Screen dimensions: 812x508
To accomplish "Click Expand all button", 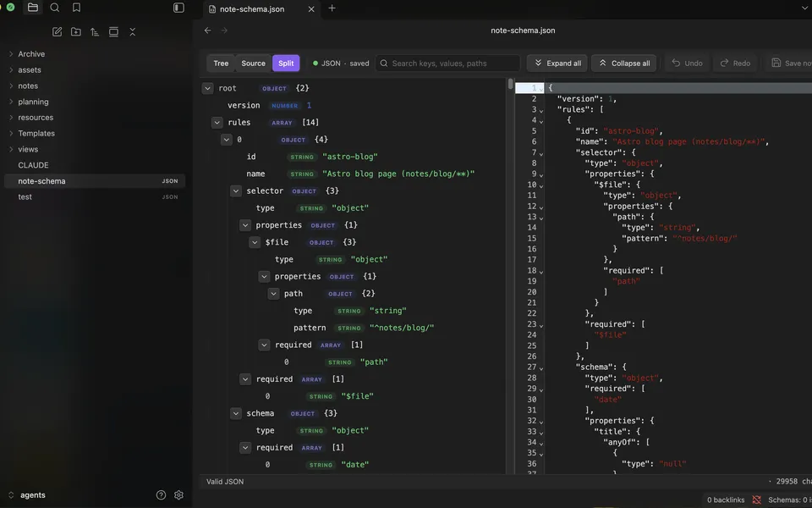I will click(557, 63).
